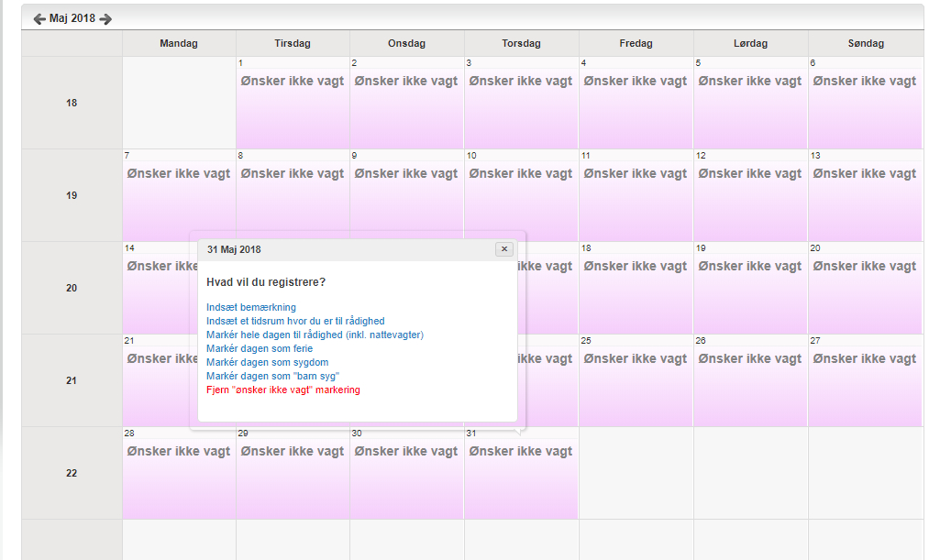Screen dimensions: 929x560
Task: Open day 13 calendar cell
Action: pyautogui.click(x=867, y=195)
